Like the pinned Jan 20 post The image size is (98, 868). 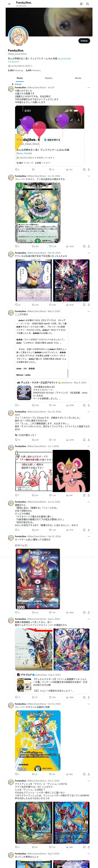50,170
